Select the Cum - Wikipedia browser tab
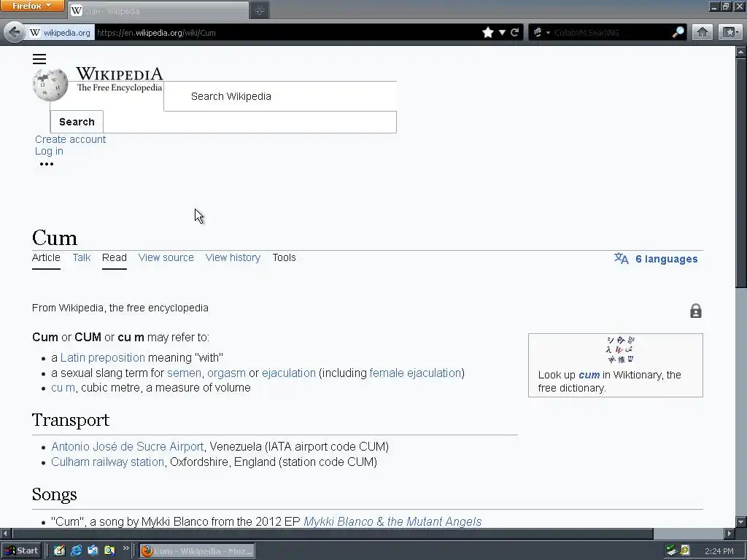The width and height of the screenshot is (747, 560). (x=158, y=10)
